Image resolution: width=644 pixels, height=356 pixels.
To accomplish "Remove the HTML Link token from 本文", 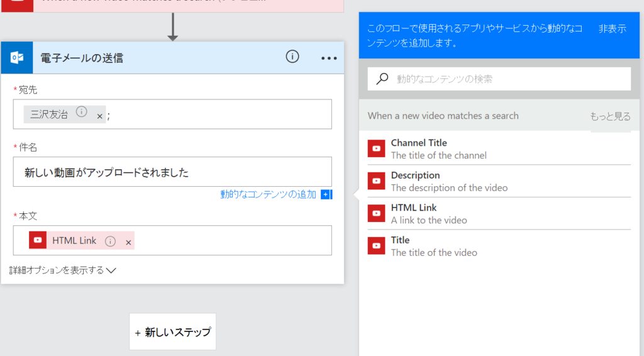I will click(128, 243).
